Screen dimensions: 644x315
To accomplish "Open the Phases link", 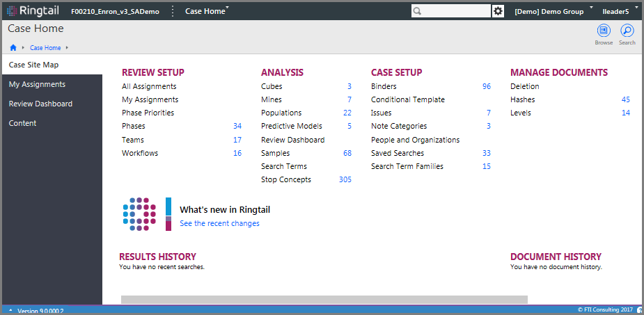I will click(134, 126).
